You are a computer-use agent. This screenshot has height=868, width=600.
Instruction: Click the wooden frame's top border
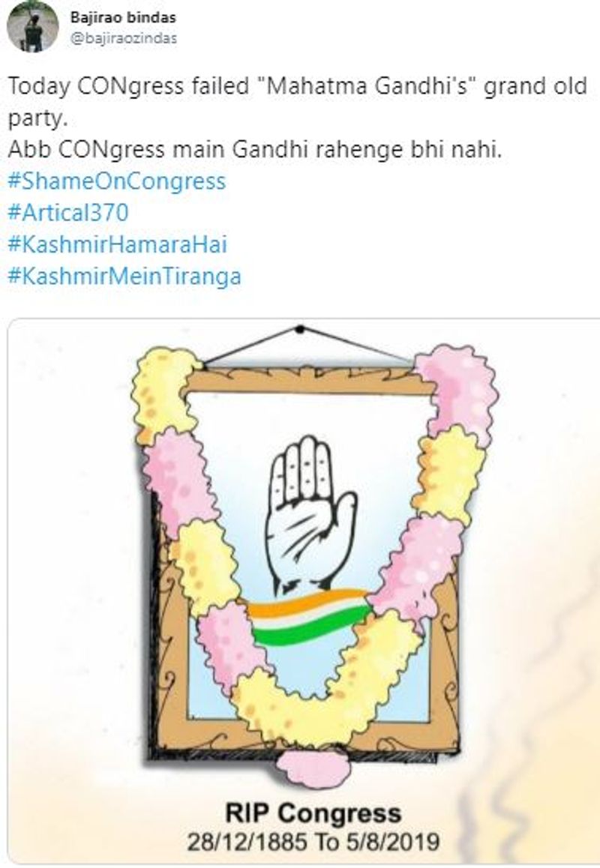tap(310, 380)
